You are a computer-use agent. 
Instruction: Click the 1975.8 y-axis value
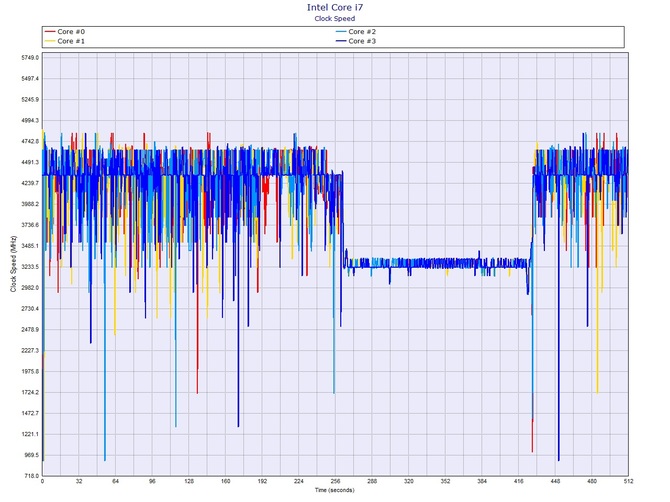pos(30,372)
